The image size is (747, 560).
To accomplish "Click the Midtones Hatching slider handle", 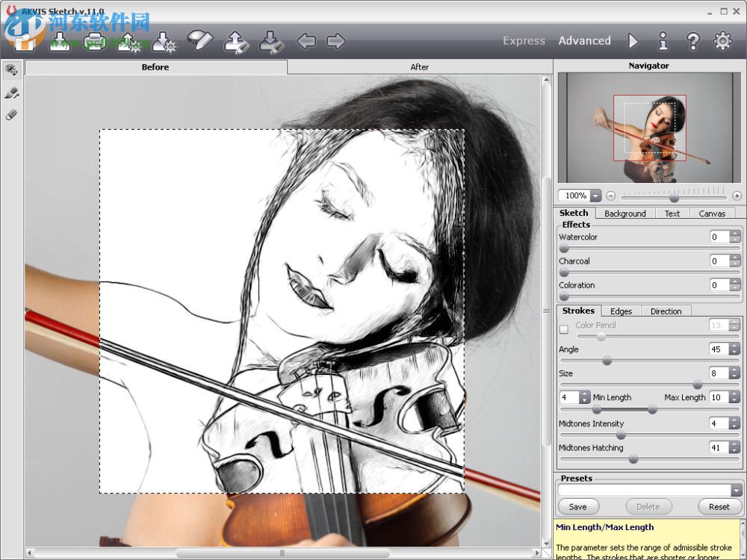I will (633, 459).
